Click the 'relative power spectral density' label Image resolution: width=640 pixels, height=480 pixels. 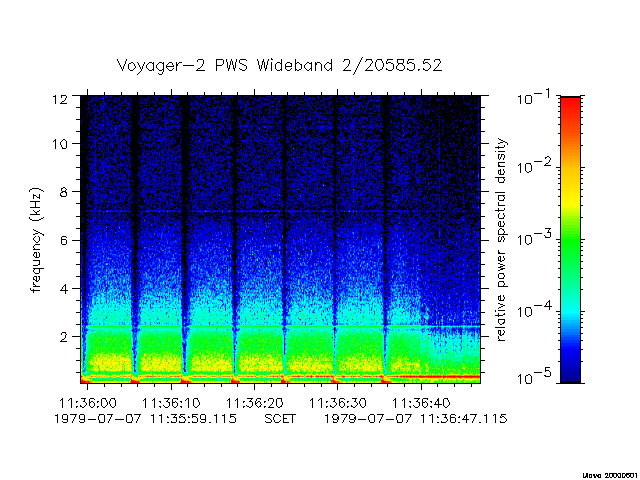click(501, 240)
